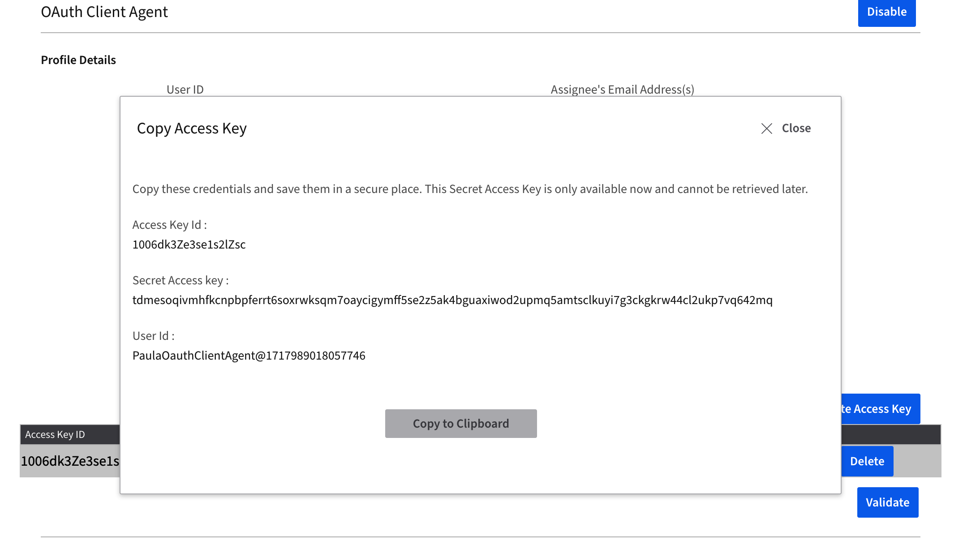Select the Access Key Id value text
This screenshot has height=549, width=980.
189,244
